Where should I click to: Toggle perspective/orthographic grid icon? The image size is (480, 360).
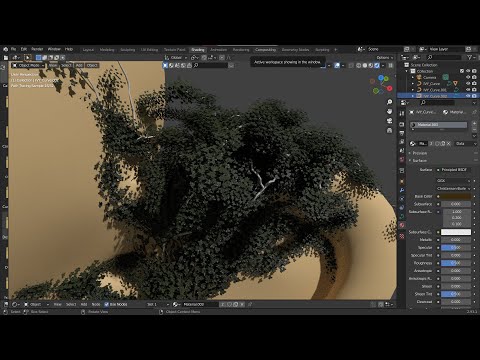pos(389,130)
